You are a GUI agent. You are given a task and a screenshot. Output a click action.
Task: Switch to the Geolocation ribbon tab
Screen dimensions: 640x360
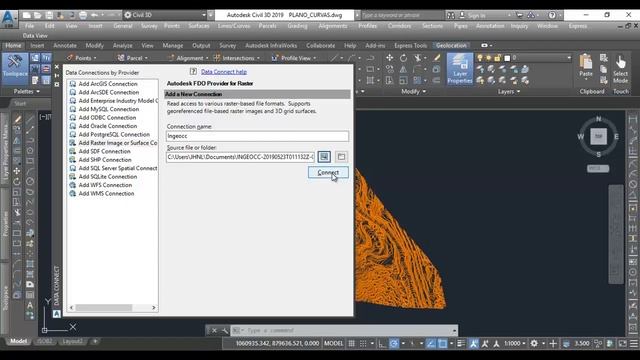(x=451, y=46)
